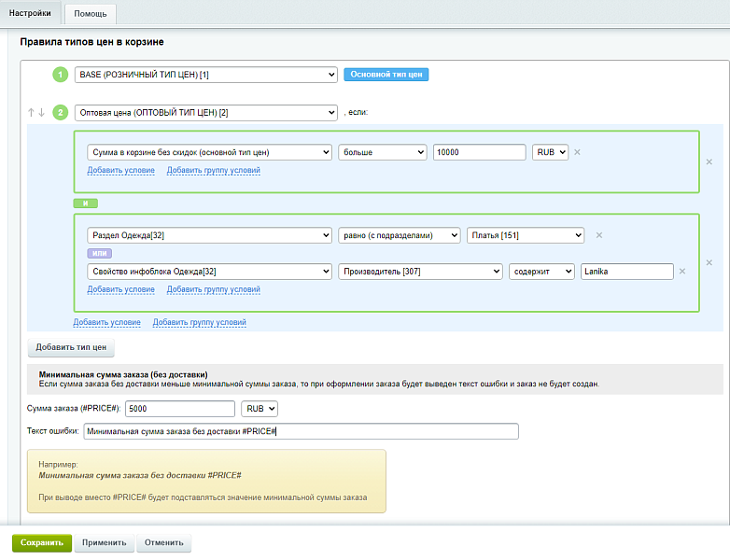730x560 pixels.
Task: Remove the Платья [151] section condition
Action: click(599, 235)
